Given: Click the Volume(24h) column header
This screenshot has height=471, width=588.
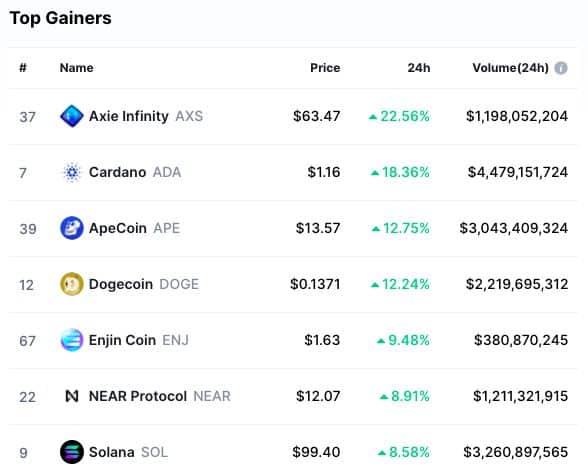Looking at the screenshot, I should coord(510,68).
